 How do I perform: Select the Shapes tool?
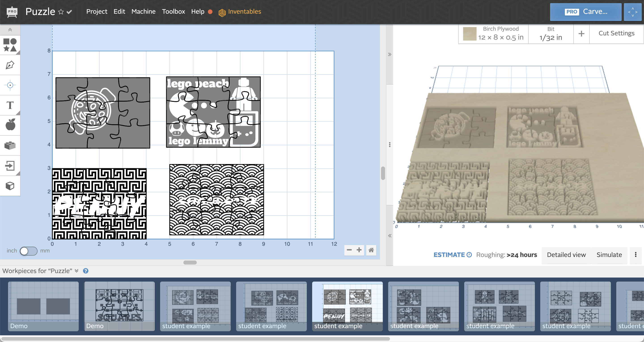point(10,45)
